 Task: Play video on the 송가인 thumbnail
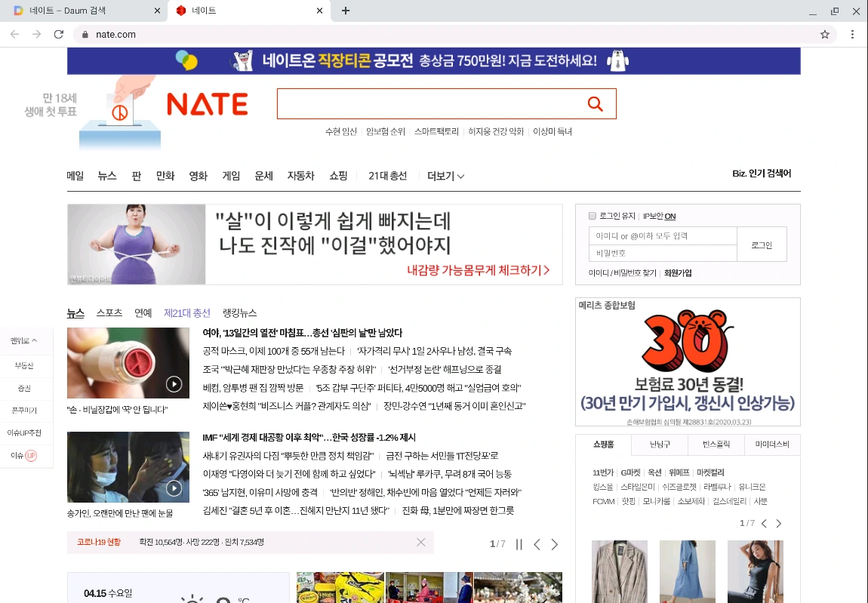pos(174,488)
